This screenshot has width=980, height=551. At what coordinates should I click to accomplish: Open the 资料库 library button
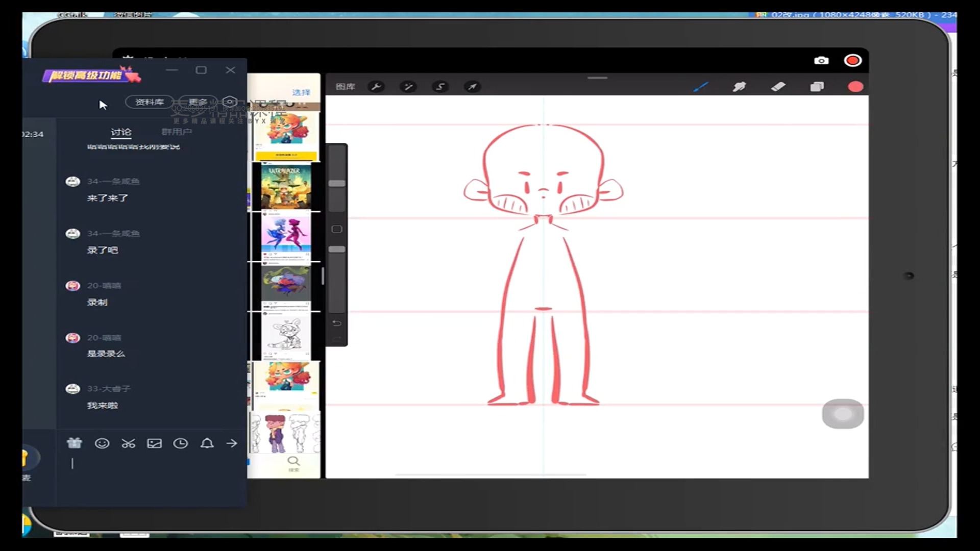(x=150, y=102)
